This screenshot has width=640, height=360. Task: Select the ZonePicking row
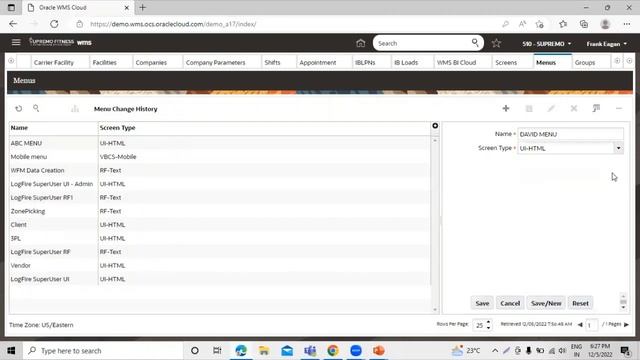(220, 211)
